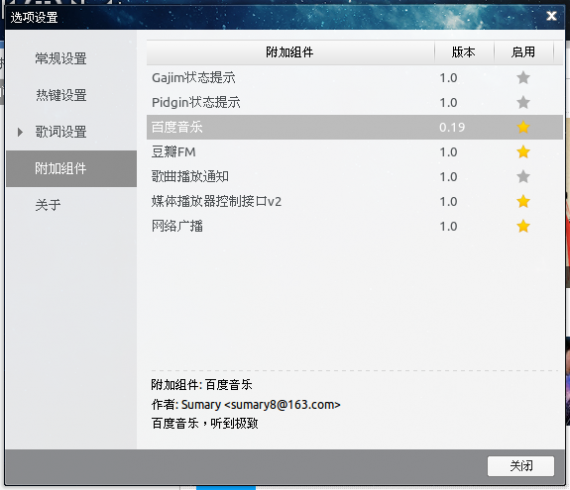Enable the 歌曲播放通知 plugin star
570x490 pixels.
(x=523, y=176)
